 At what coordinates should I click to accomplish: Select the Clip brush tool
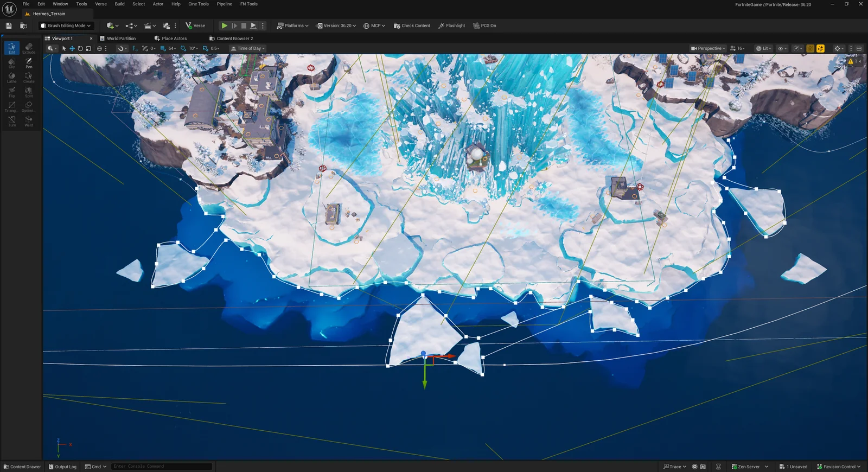click(x=12, y=63)
